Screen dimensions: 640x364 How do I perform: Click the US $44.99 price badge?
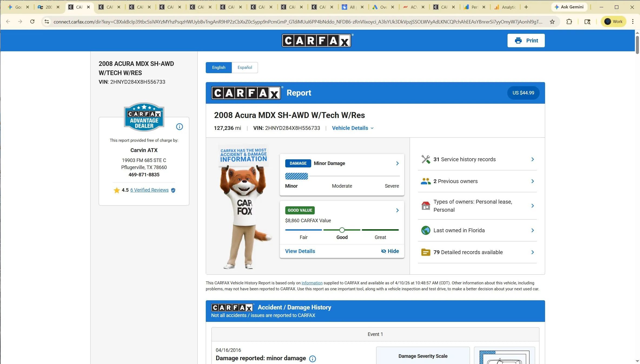coord(523,93)
